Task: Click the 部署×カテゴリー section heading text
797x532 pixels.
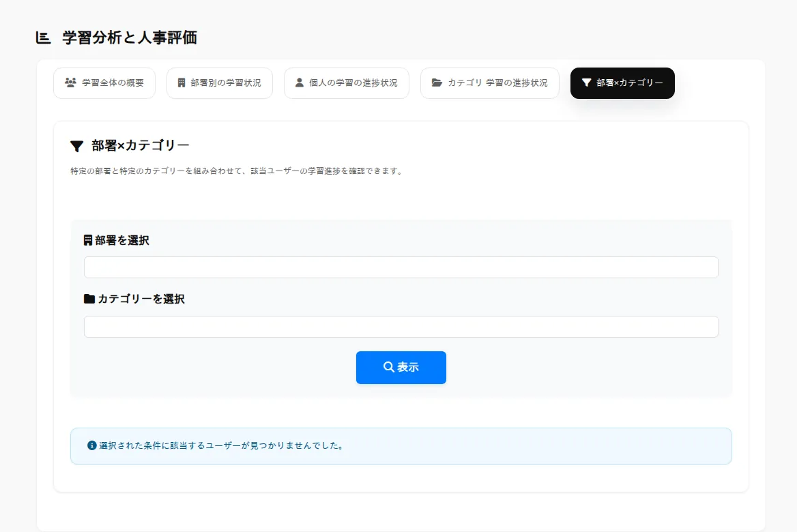Action: (x=141, y=146)
